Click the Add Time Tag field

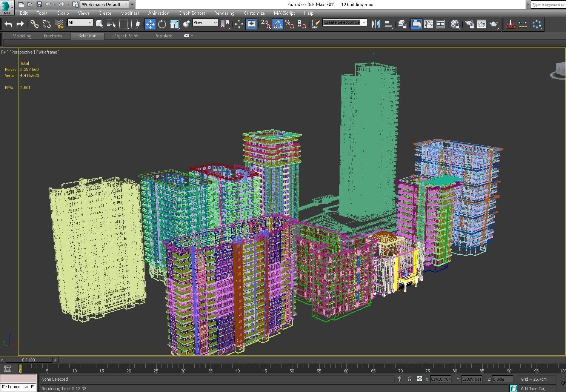pos(538,388)
